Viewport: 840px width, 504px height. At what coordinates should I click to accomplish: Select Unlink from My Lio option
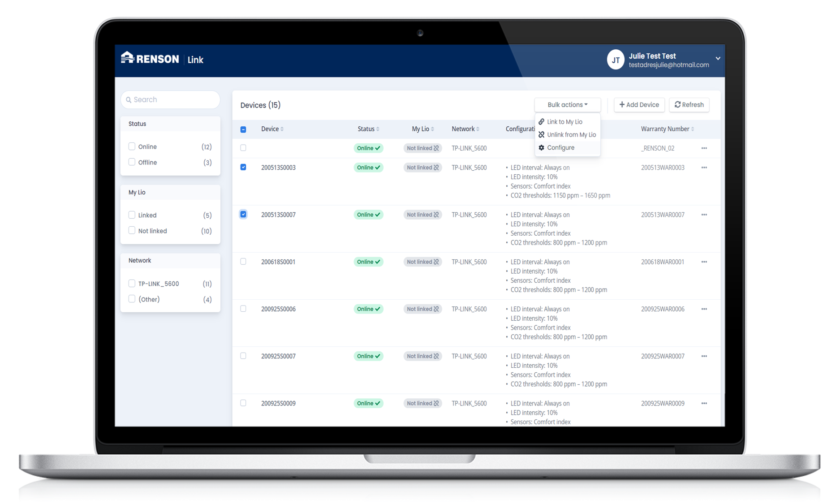(x=571, y=135)
